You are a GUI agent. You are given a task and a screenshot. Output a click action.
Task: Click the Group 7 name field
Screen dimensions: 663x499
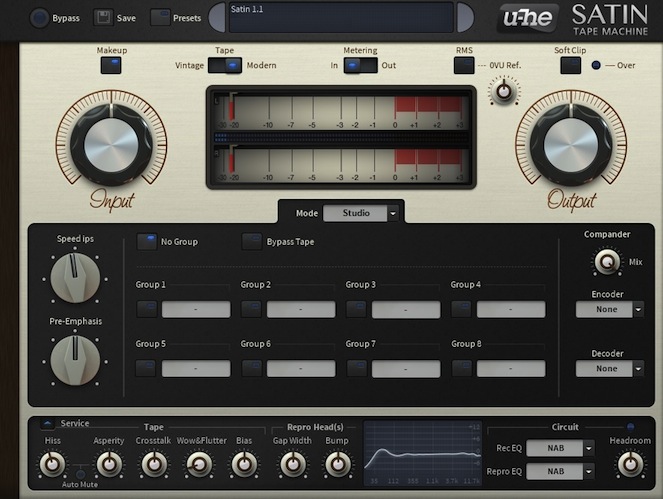[406, 368]
